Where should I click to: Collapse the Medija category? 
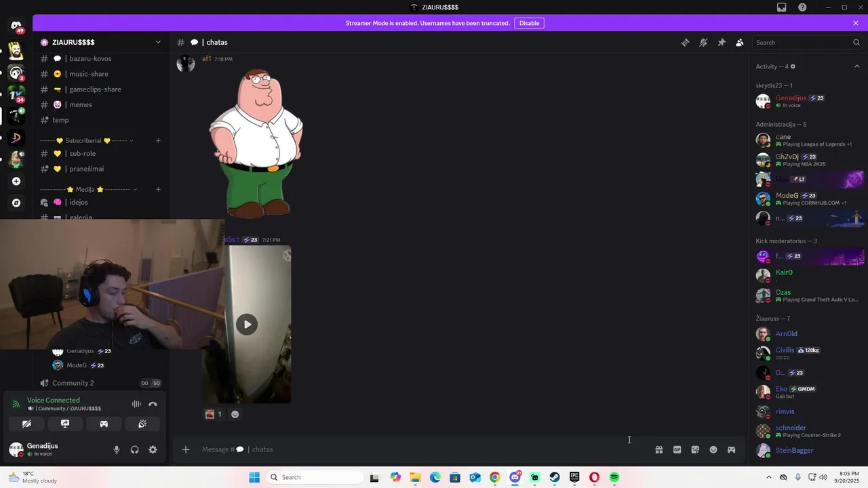click(88, 189)
